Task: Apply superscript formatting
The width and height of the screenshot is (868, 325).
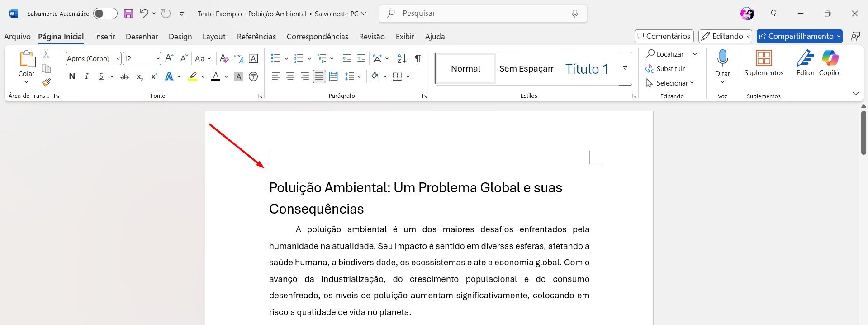Action: click(x=154, y=76)
